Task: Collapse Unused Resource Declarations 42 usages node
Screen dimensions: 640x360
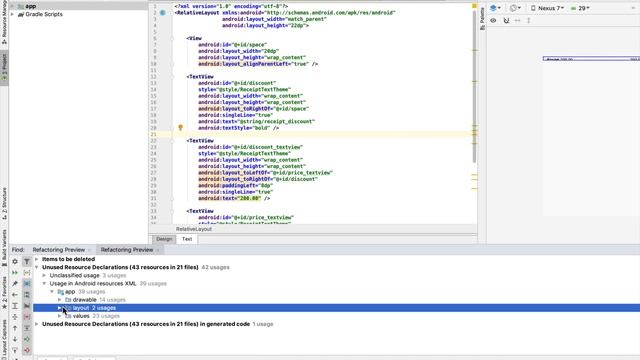Action: (x=36, y=267)
